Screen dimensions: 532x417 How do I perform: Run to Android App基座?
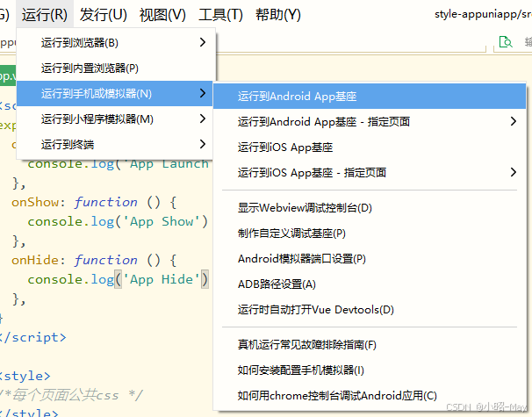(370, 97)
